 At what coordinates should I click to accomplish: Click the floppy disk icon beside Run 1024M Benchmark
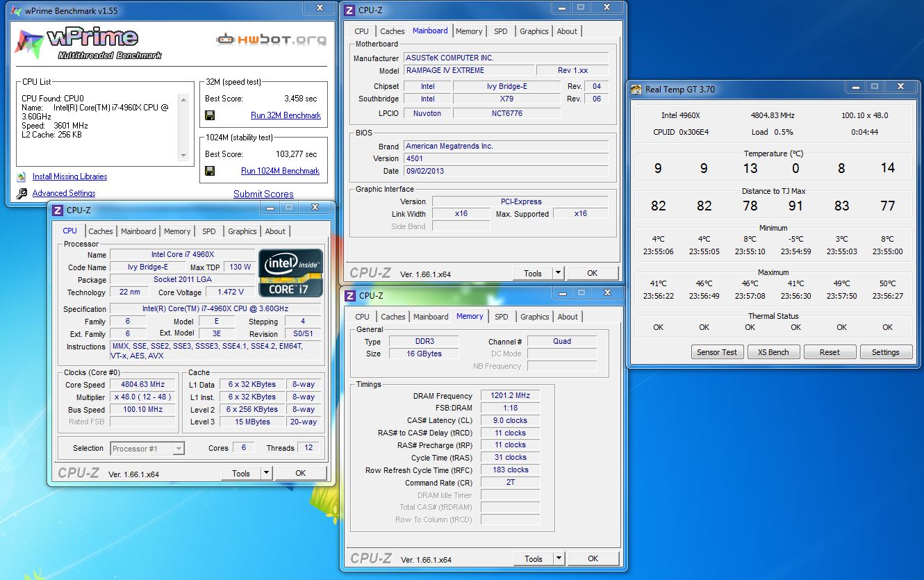[x=211, y=171]
